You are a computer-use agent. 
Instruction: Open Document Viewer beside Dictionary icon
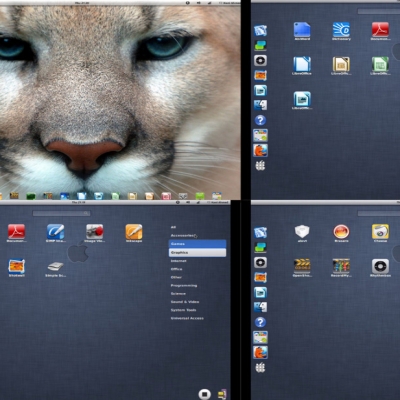pos(380,30)
